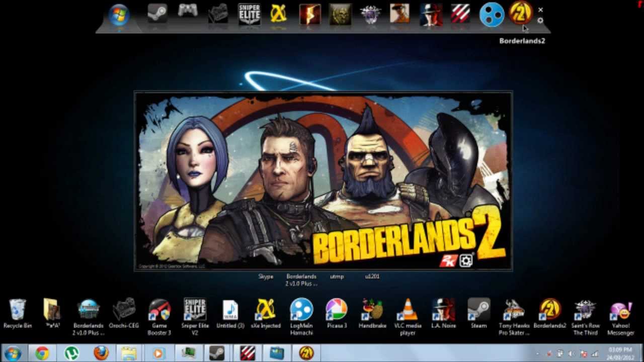
Task: Click the blue taskbar icon beside Borderlands
Action: 277,353
